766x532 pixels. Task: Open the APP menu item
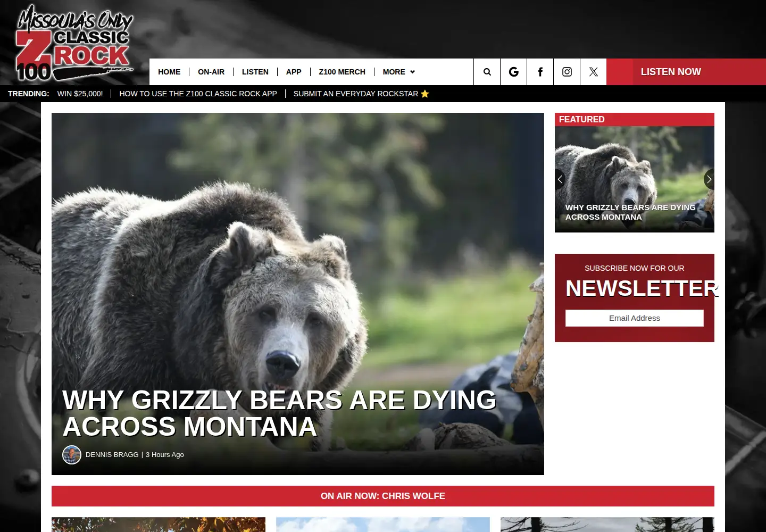coord(294,72)
